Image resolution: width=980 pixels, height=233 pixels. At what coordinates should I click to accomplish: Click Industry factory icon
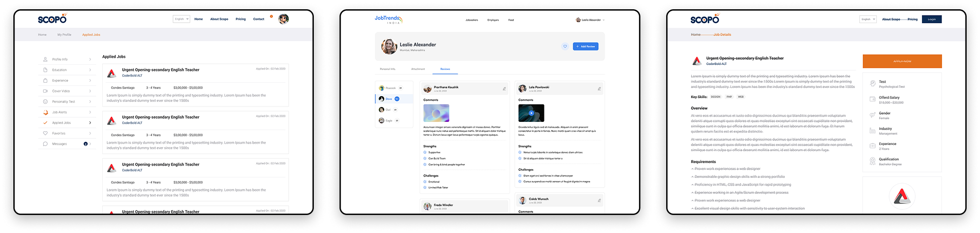872,131
